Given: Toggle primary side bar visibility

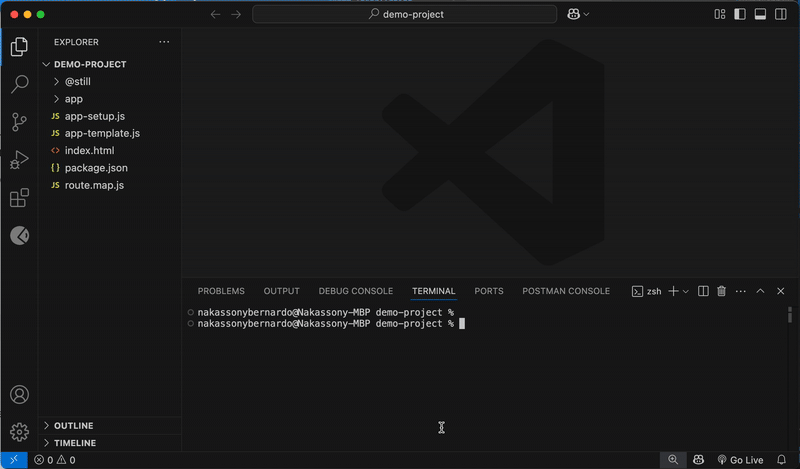Looking at the screenshot, I should [x=740, y=14].
